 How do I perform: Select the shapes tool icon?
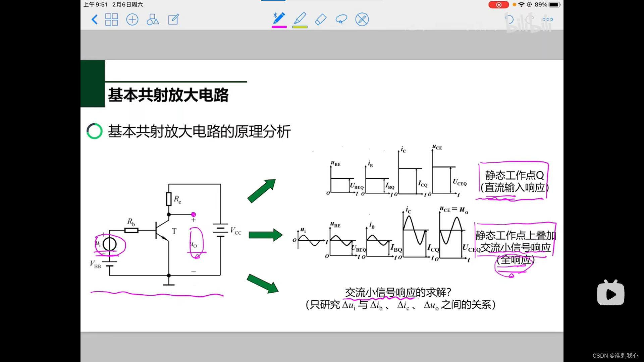click(153, 19)
